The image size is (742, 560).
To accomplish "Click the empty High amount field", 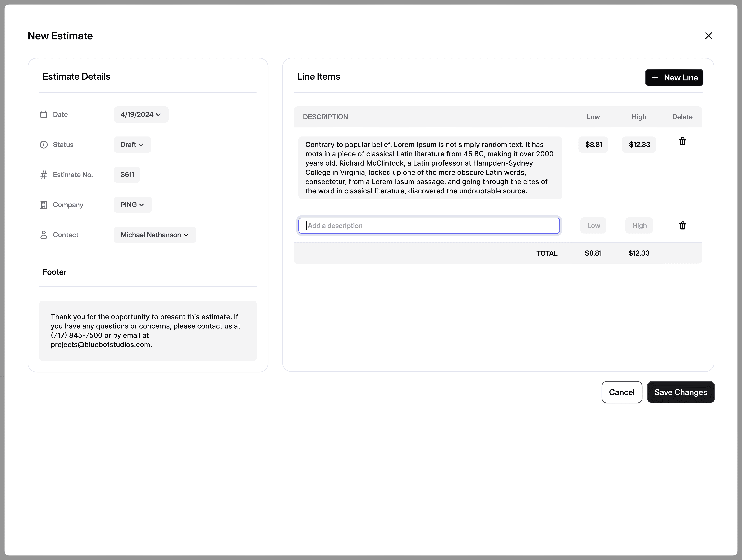I will [x=639, y=225].
